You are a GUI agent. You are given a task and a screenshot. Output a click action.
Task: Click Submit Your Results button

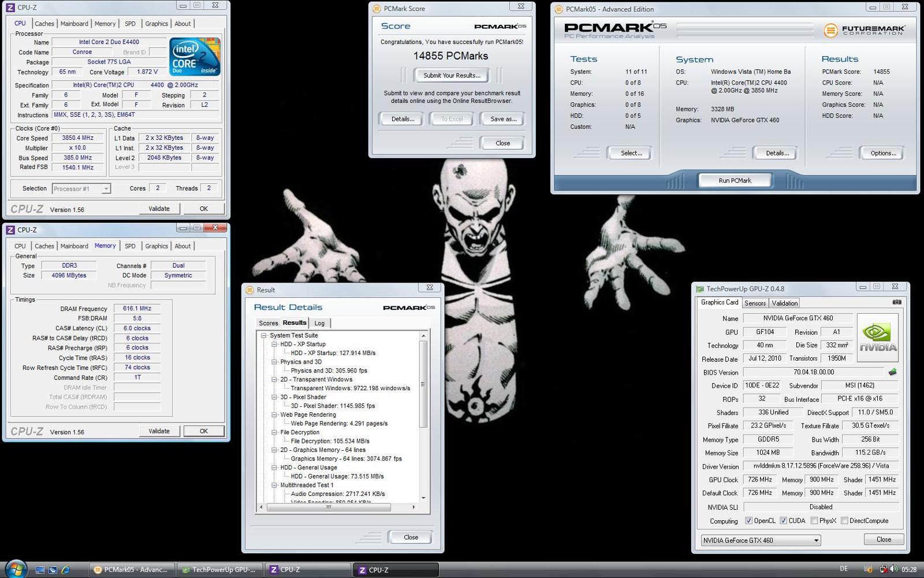coord(452,76)
